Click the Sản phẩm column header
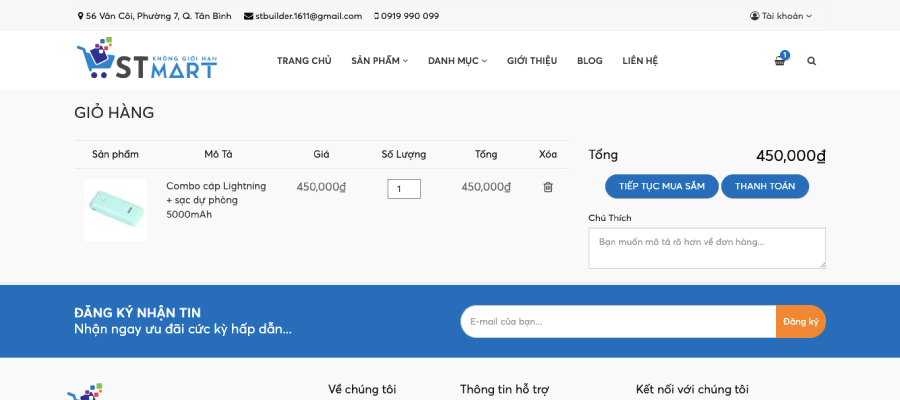 (115, 154)
